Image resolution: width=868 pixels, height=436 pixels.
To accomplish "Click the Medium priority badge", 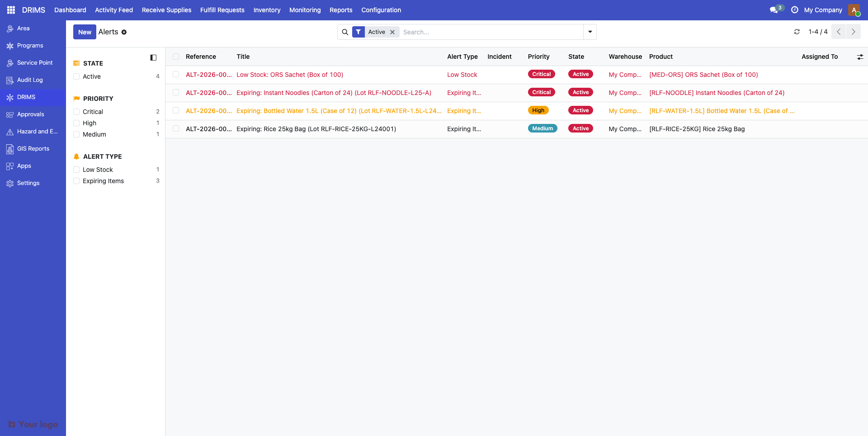I will (x=542, y=128).
